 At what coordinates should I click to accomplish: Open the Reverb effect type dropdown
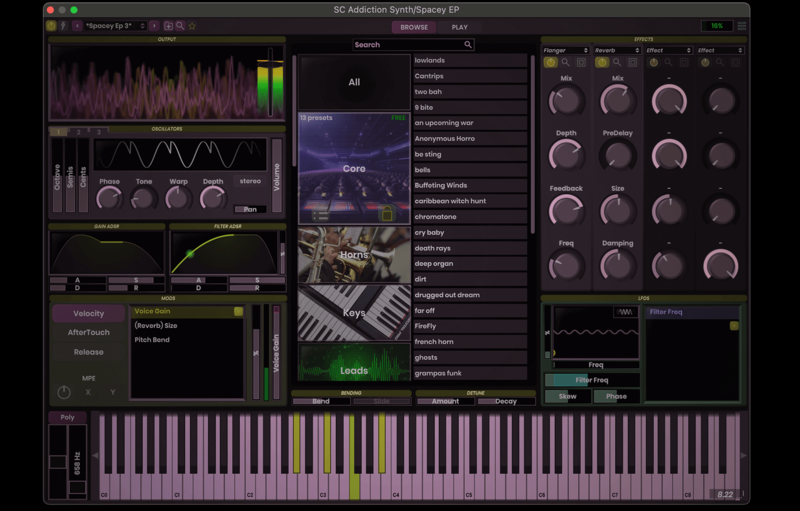pos(617,50)
